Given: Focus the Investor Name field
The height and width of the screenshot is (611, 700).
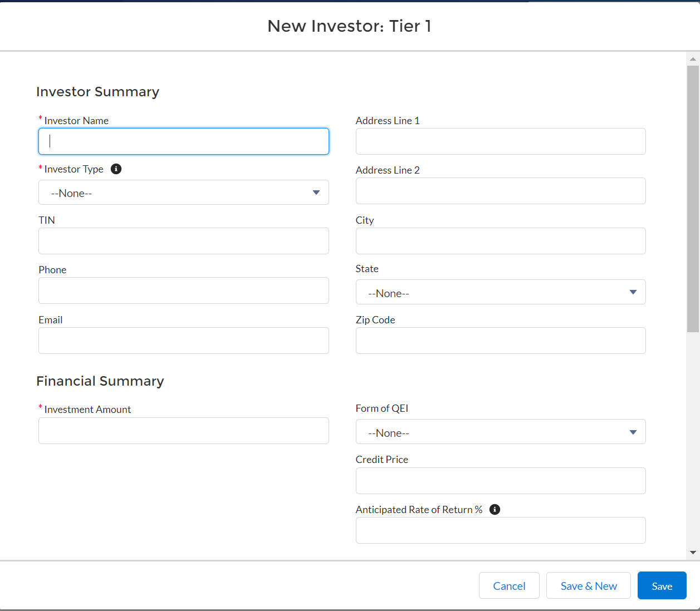Looking at the screenshot, I should (x=183, y=141).
